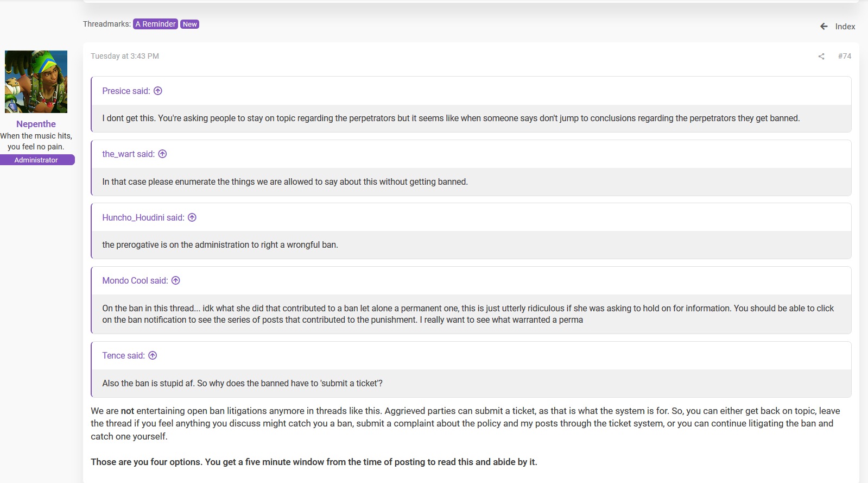Click 'Presice said:' quote header
Image resolution: width=868 pixels, height=483 pixels.
pyautogui.click(x=126, y=91)
